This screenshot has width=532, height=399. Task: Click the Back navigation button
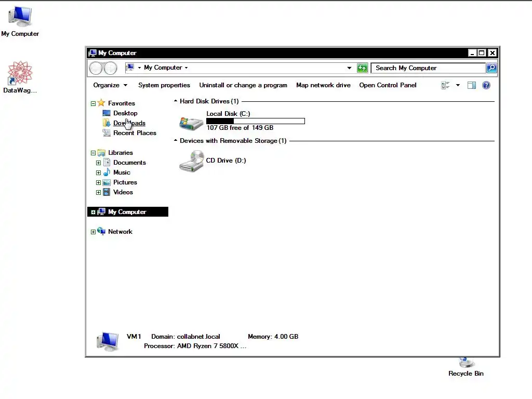click(x=96, y=68)
